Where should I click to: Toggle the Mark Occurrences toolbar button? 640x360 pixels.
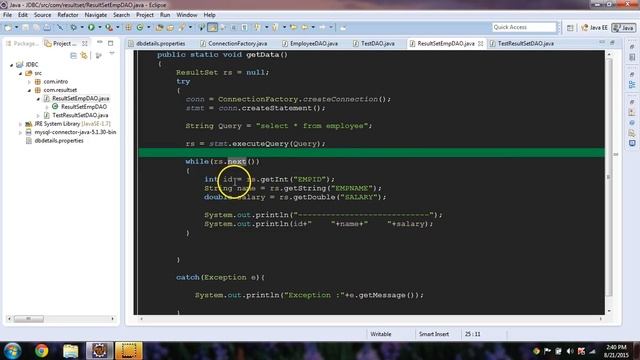click(x=213, y=27)
